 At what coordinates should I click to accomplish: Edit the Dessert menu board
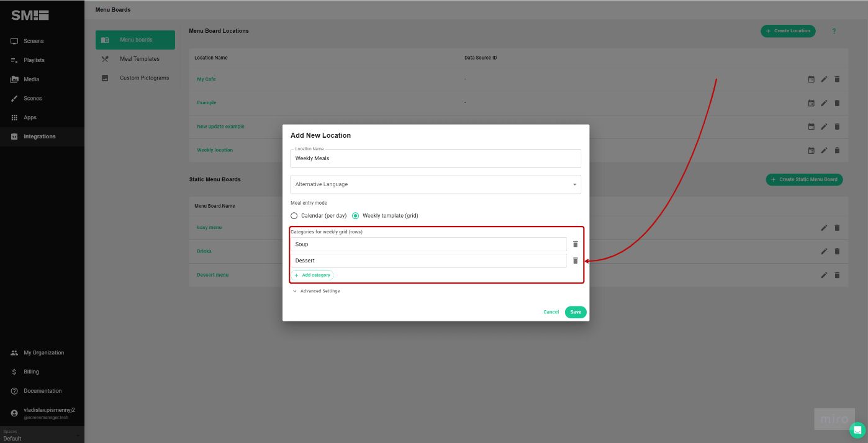point(824,275)
